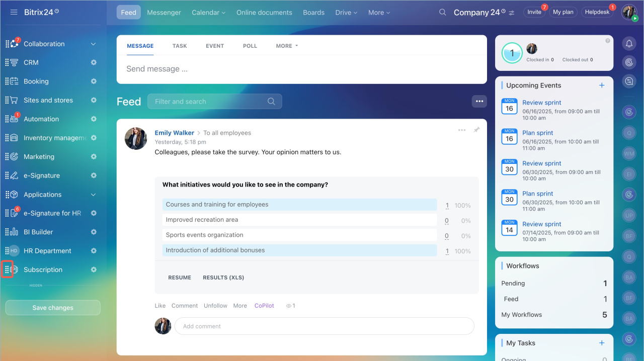Screen dimensions: 644x361
Task: Expand the Collaboration sidebar section
Action: pos(93,44)
